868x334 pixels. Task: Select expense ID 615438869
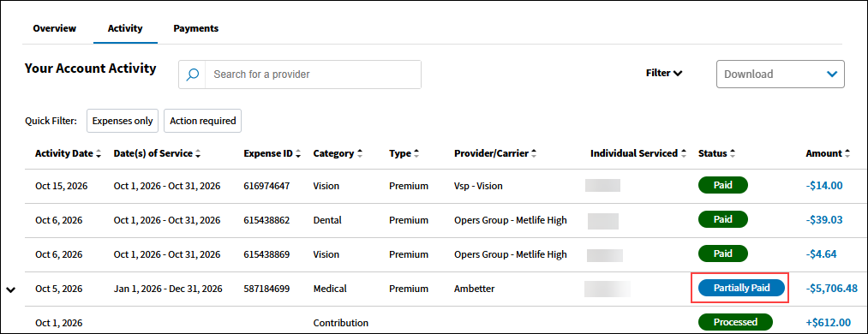point(266,254)
